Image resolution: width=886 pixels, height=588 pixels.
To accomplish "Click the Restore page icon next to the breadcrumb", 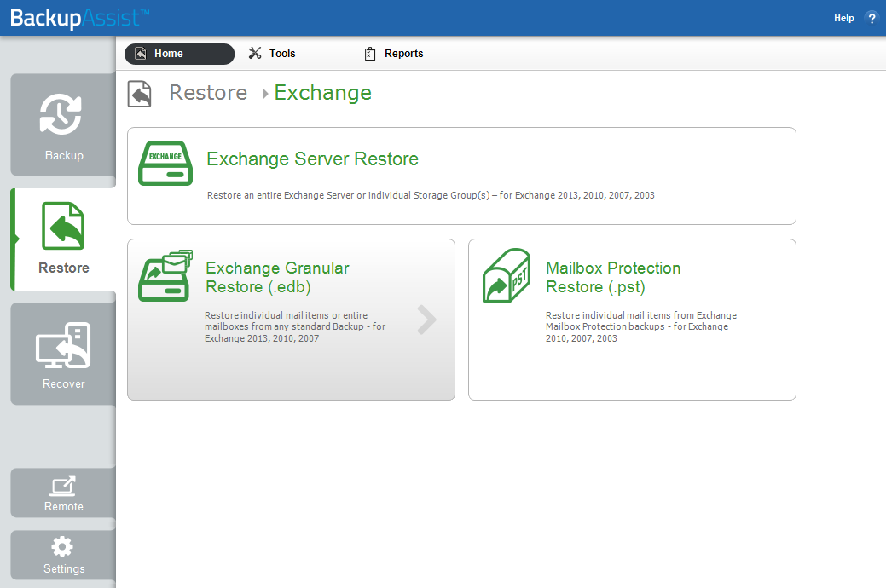I will tap(140, 94).
